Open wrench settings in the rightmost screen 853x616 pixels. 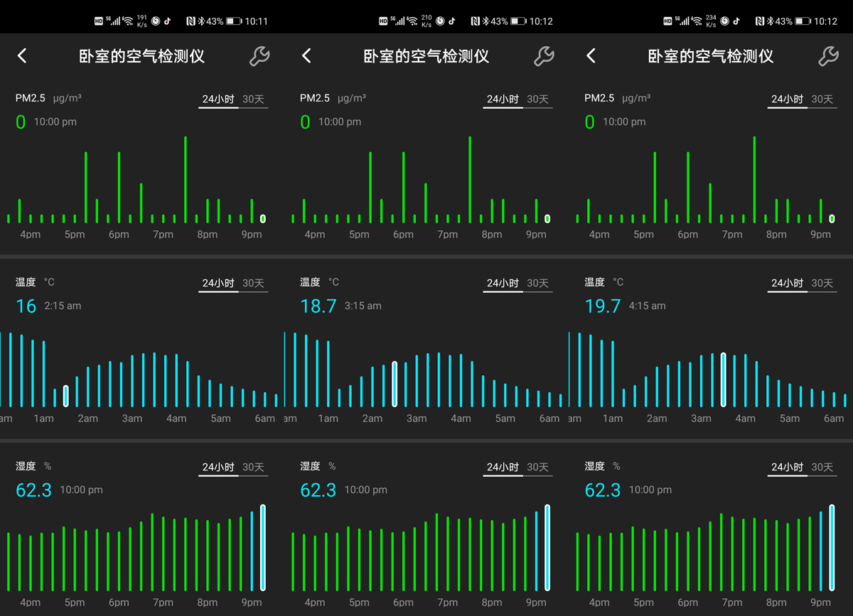[x=828, y=56]
